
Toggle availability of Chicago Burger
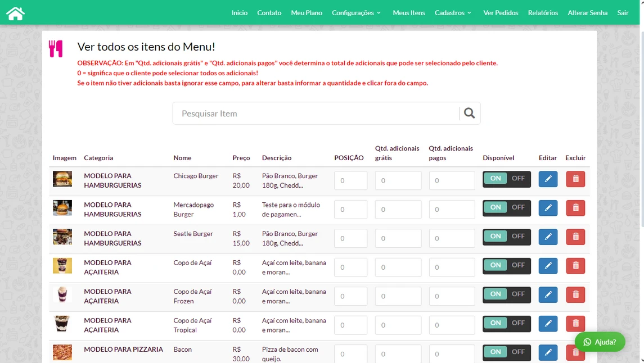coord(506,179)
